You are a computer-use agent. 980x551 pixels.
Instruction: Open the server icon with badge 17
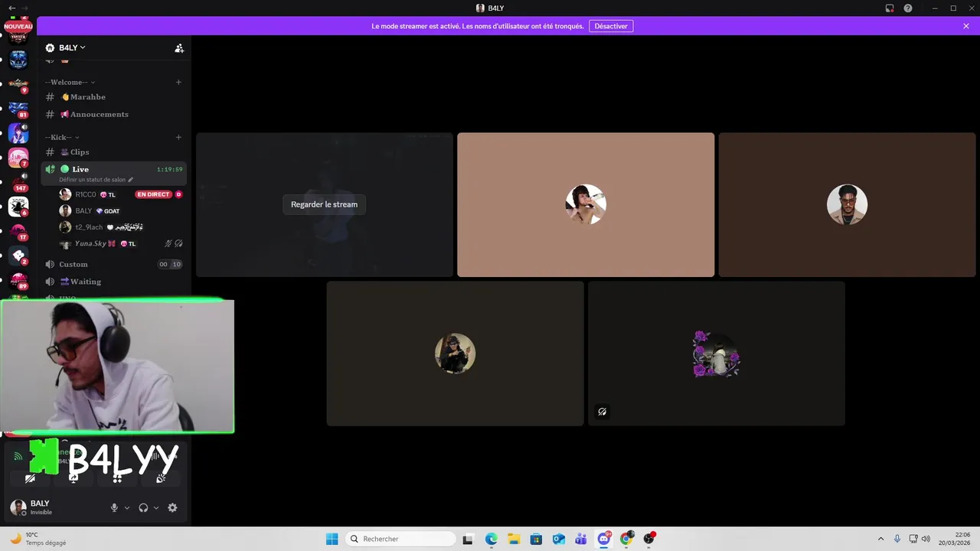tap(18, 231)
